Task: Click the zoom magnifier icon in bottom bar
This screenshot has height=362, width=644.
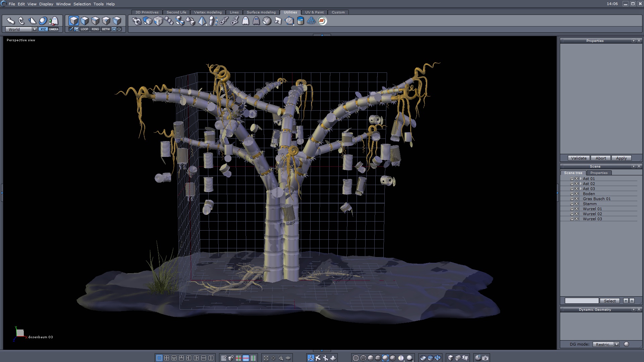Action: click(x=281, y=358)
